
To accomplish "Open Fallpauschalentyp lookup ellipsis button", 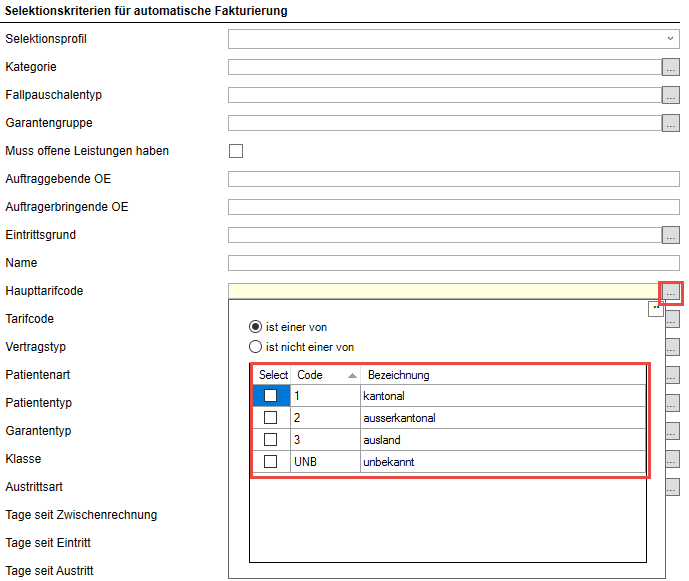I will click(670, 95).
